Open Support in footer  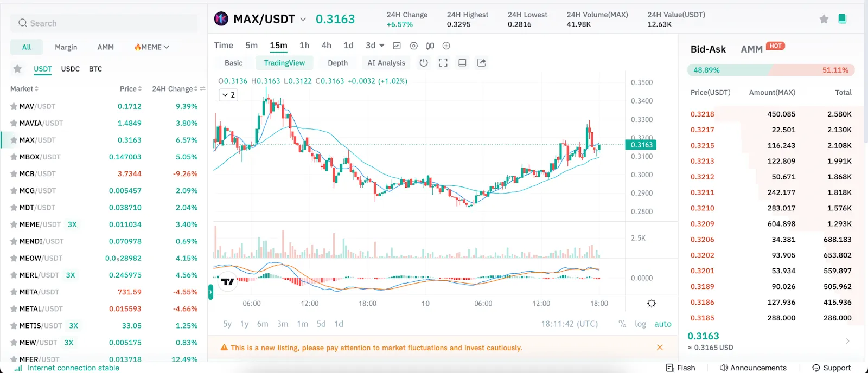831,368
